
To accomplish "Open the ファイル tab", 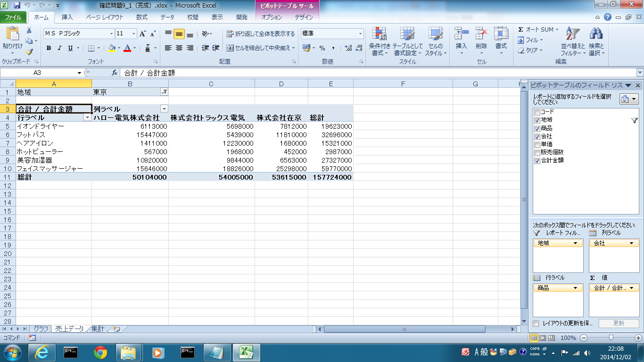I will [13, 17].
